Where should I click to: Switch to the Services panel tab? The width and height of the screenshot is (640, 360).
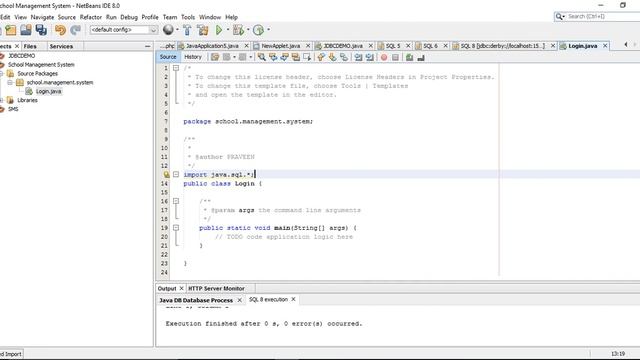click(x=61, y=46)
